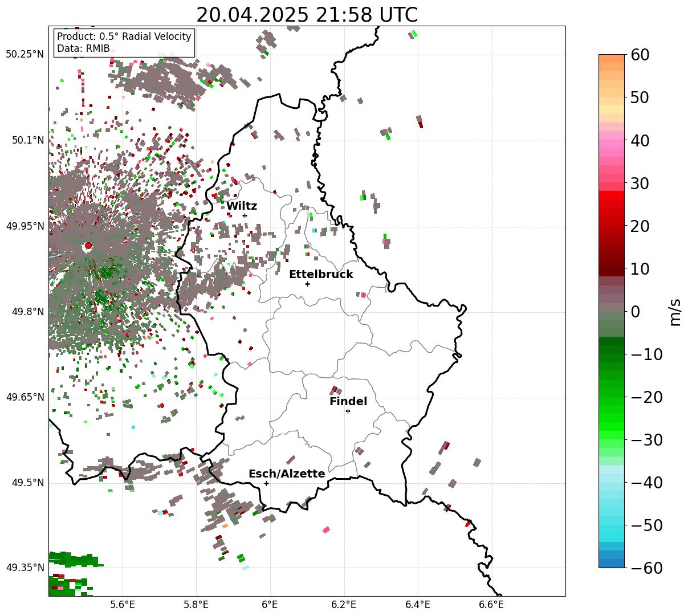The width and height of the screenshot is (688, 616).
Task: Click the colorbar −60 tick label
Action: (647, 568)
